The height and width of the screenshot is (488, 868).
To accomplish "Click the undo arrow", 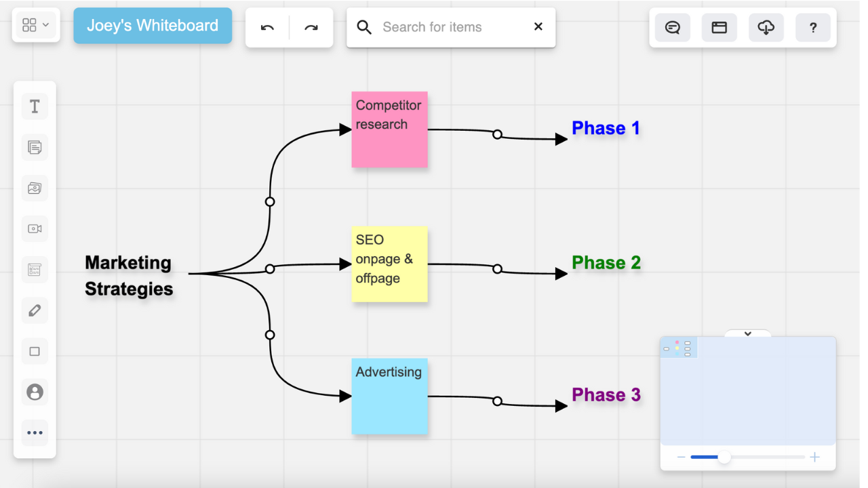I will (x=267, y=28).
